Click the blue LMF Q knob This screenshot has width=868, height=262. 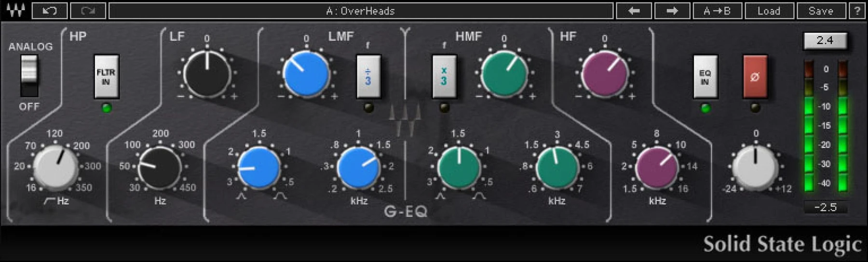coord(259,167)
